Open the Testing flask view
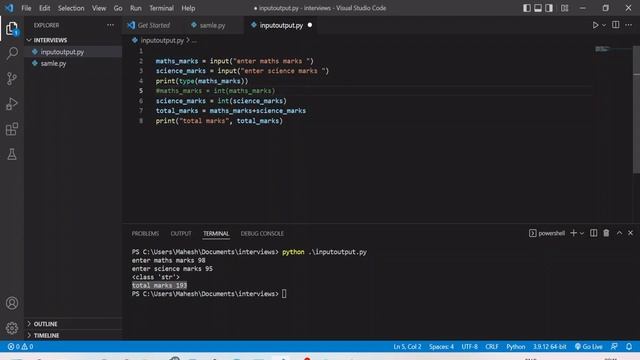 coord(12,154)
